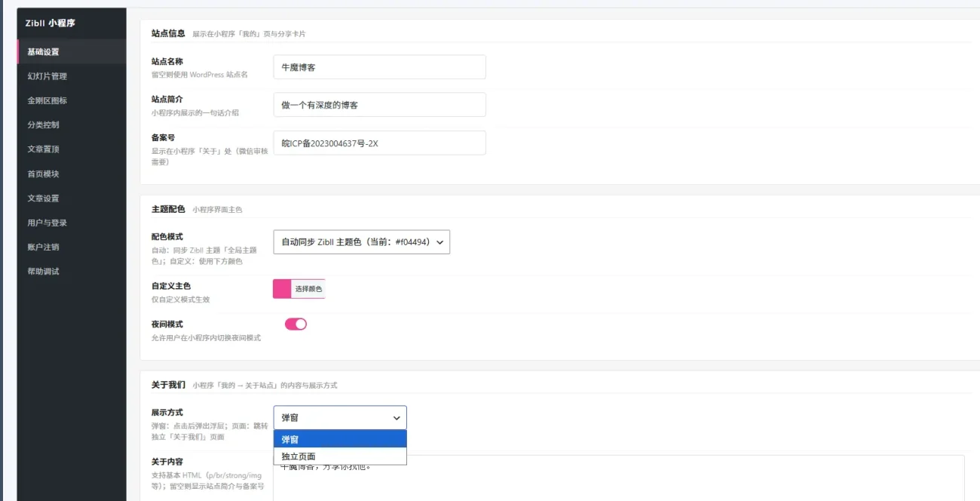Click the 选择颜色 button
The height and width of the screenshot is (501, 980).
308,289
